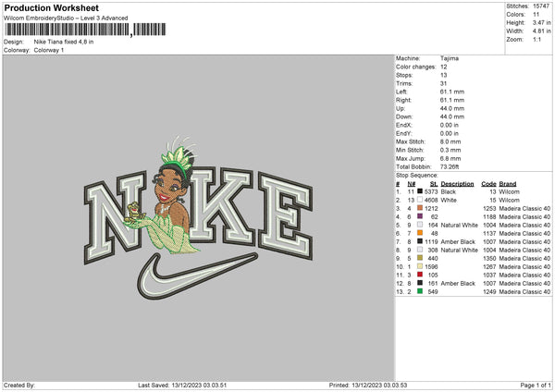Click the Max Jump value 6.8 mm

(450, 158)
